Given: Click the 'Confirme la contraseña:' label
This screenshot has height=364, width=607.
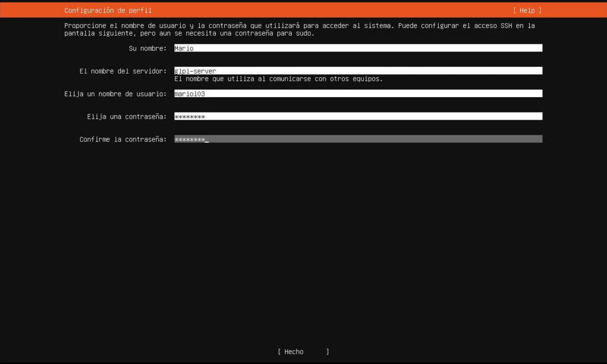Looking at the screenshot, I should (123, 139).
